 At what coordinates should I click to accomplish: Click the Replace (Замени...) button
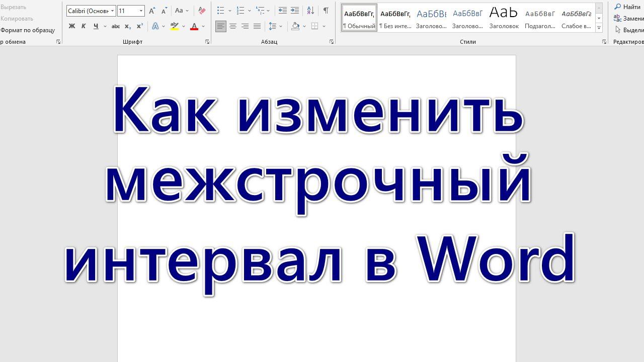coord(629,19)
